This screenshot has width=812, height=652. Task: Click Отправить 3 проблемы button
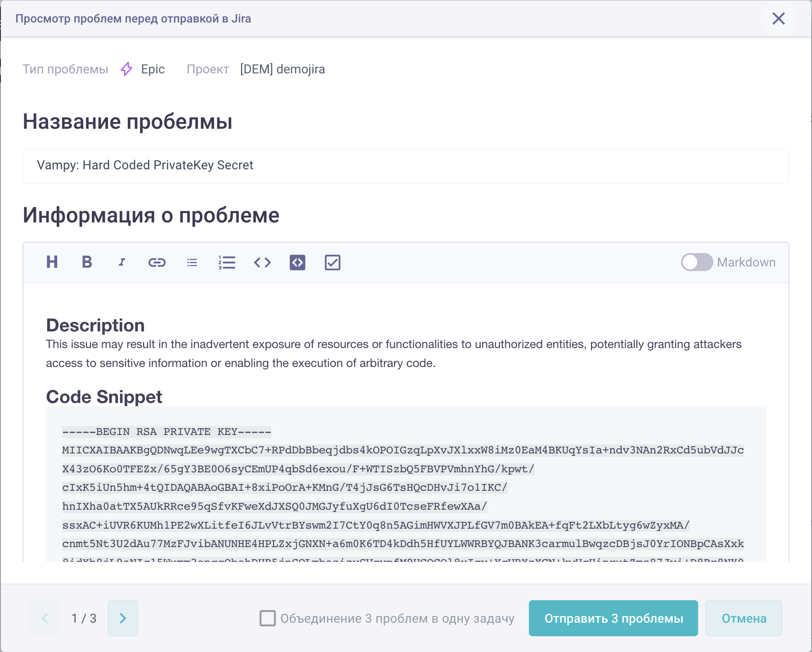tap(613, 618)
